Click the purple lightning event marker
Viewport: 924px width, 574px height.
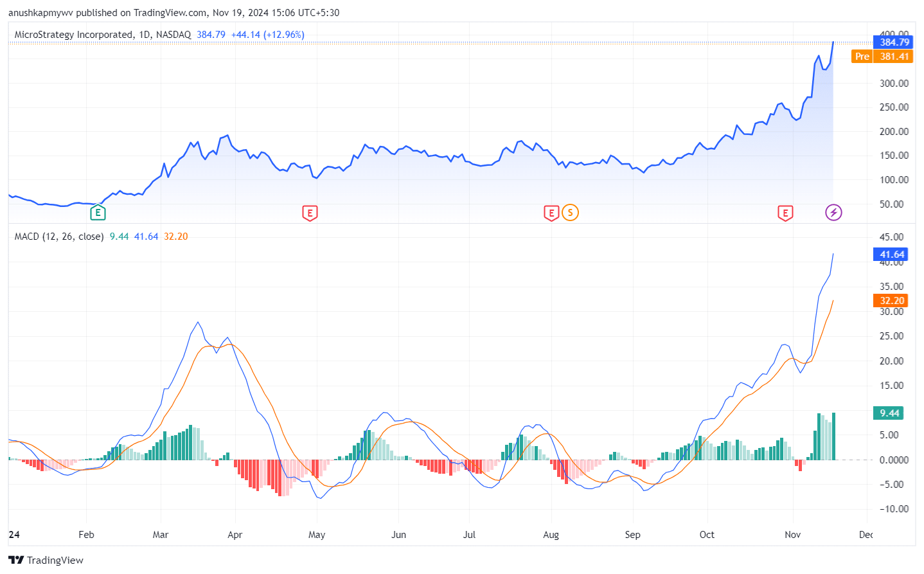click(833, 212)
